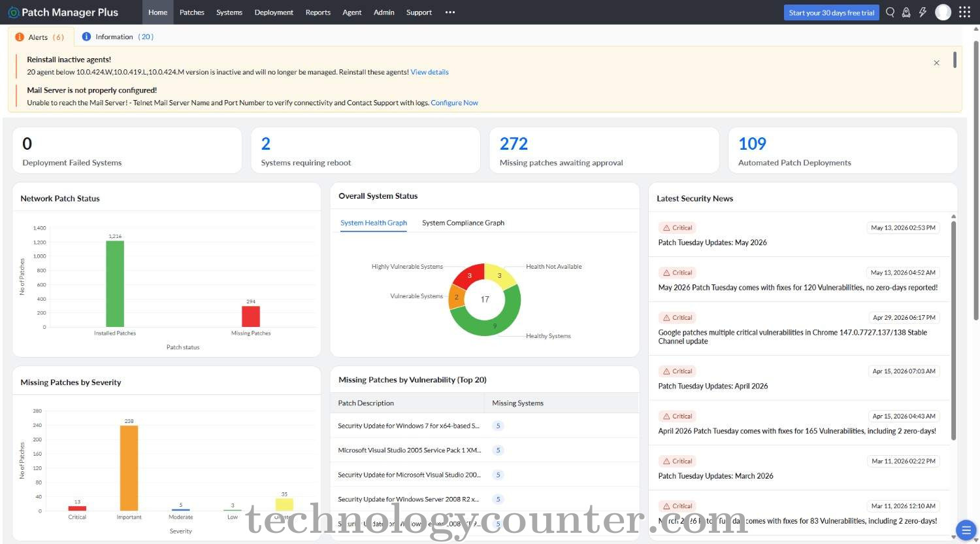Open the Patch Tuesday Updates: May 2026 news
980x544 pixels.
[x=712, y=243]
